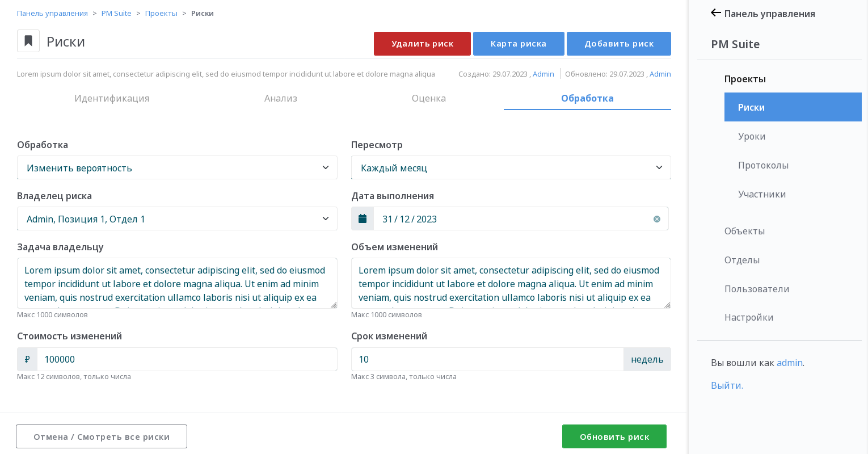
Task: Open the Пересмотр dropdown
Action: tap(511, 167)
